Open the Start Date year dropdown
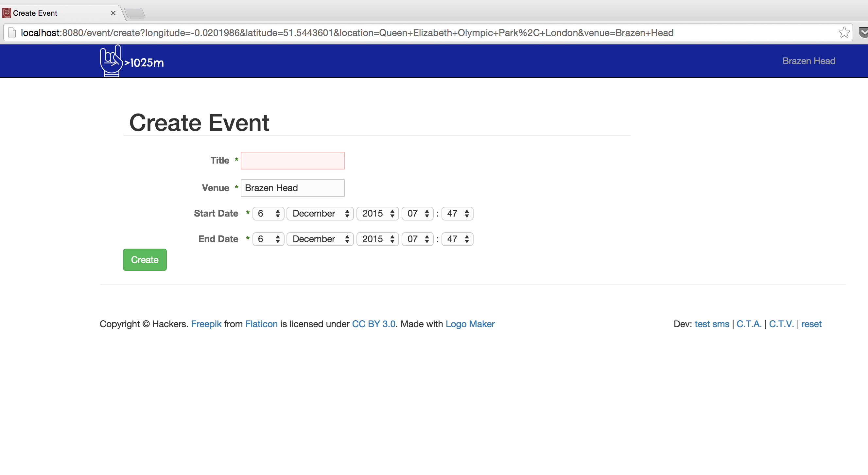868x475 pixels. coord(377,213)
